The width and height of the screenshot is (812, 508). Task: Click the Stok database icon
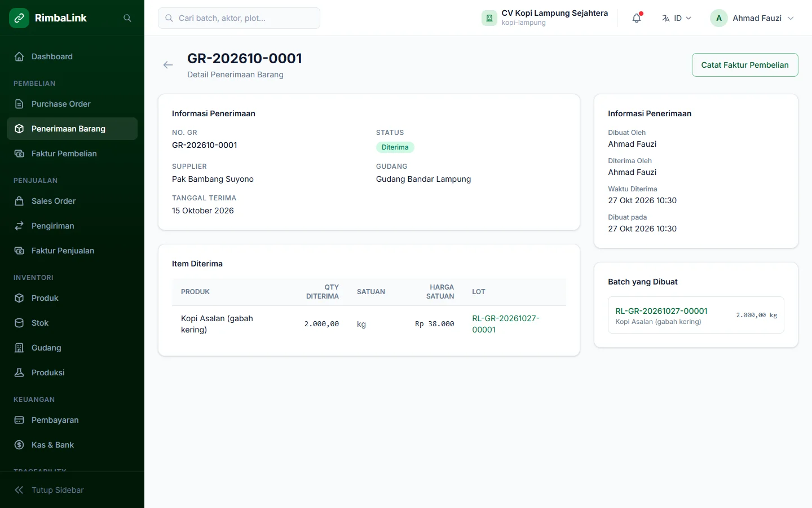pyautogui.click(x=19, y=323)
